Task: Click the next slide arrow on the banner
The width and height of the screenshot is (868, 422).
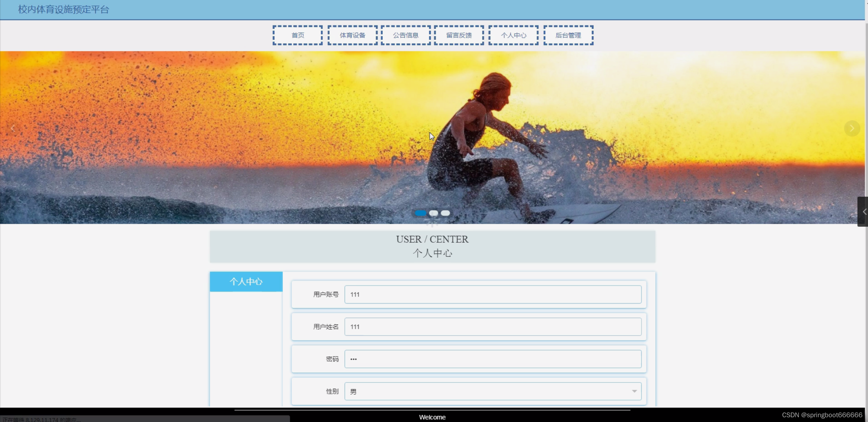Action: (852, 129)
